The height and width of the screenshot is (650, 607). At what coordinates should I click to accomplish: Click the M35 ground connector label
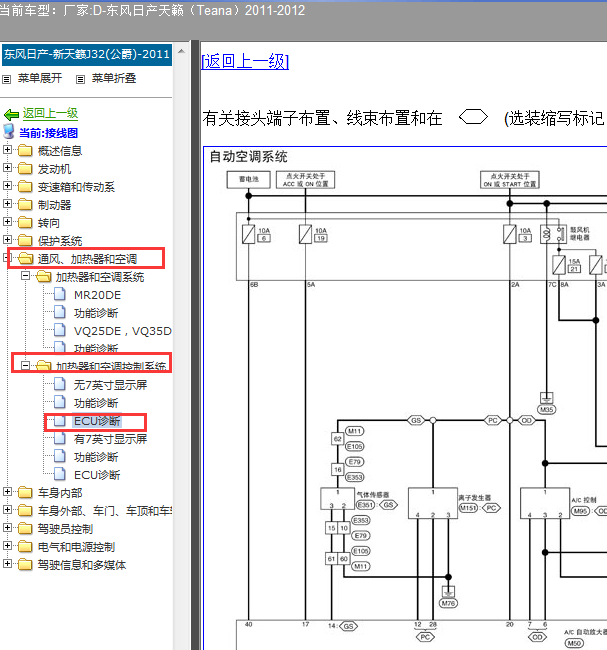point(546,410)
